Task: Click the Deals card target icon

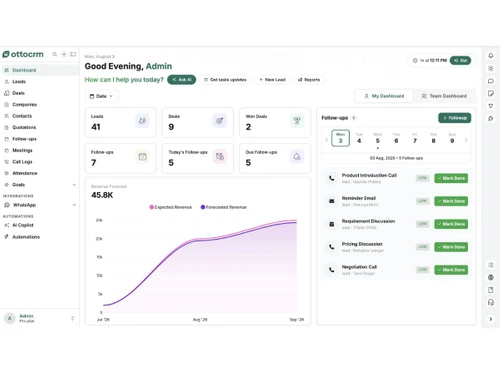Action: tap(219, 121)
